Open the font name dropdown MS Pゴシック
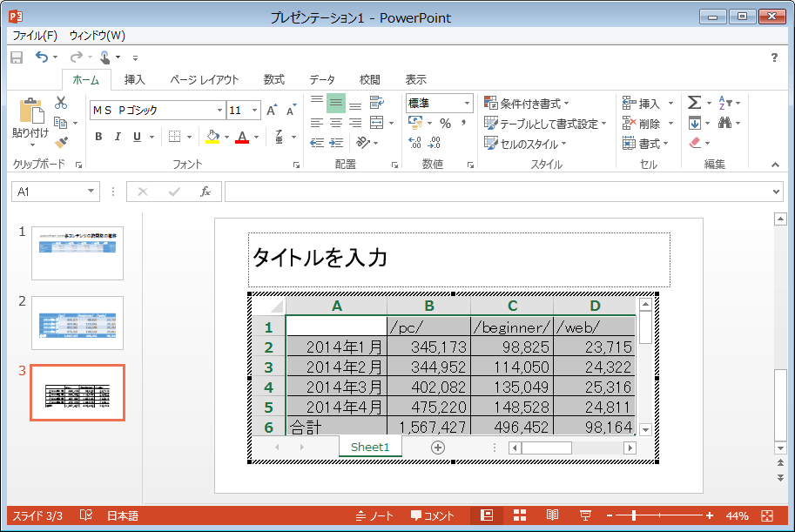Screen dimensions: 795x532 pos(219,110)
